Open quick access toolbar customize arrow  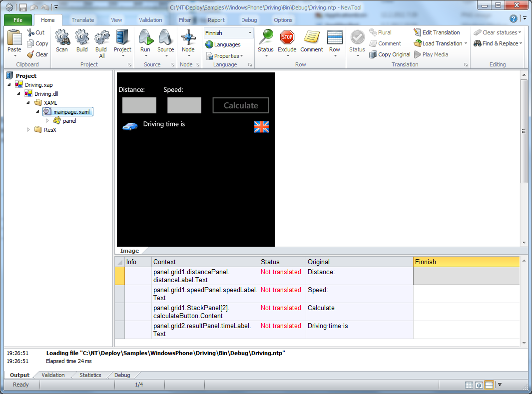[56, 7]
